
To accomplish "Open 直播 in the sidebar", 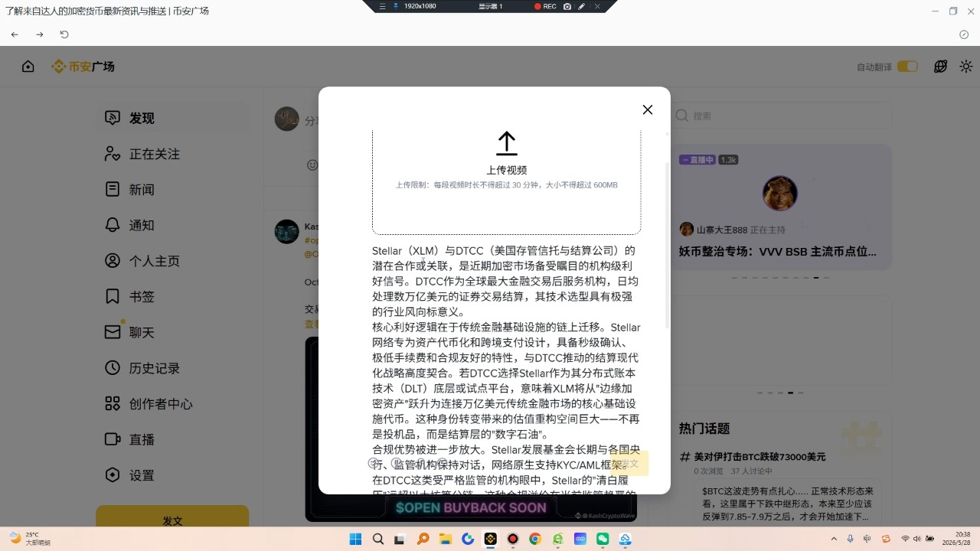I will (173, 439).
